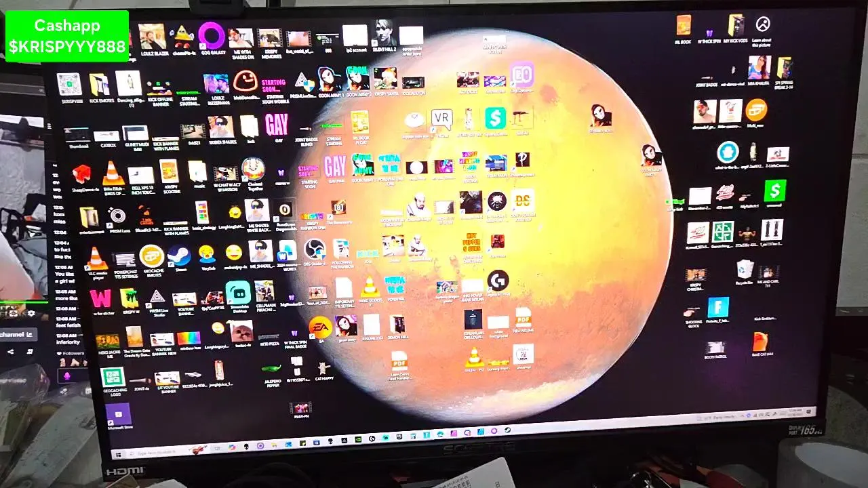The width and height of the screenshot is (868, 488).
Task: Click the Learn about this picture icon
Action: (x=763, y=30)
